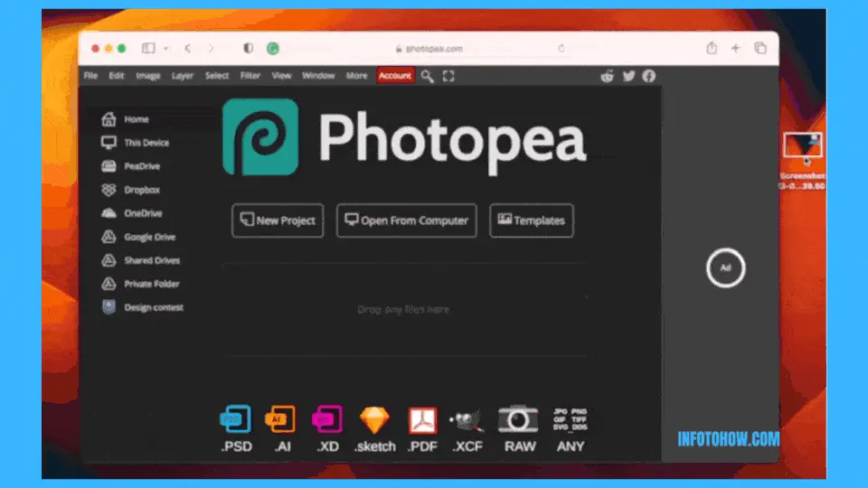Open Private Folder
This screenshot has width=868, height=488.
click(x=141, y=284)
